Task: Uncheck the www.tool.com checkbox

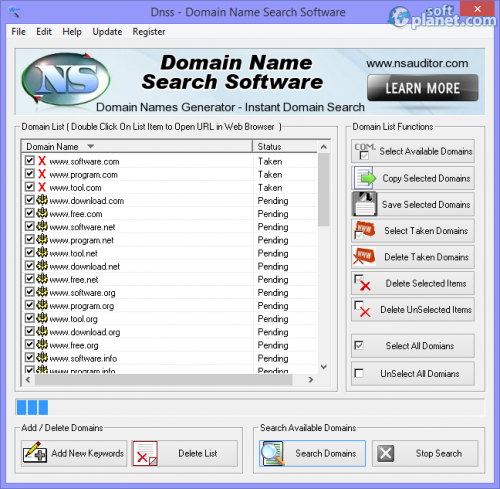Action: 30,187
